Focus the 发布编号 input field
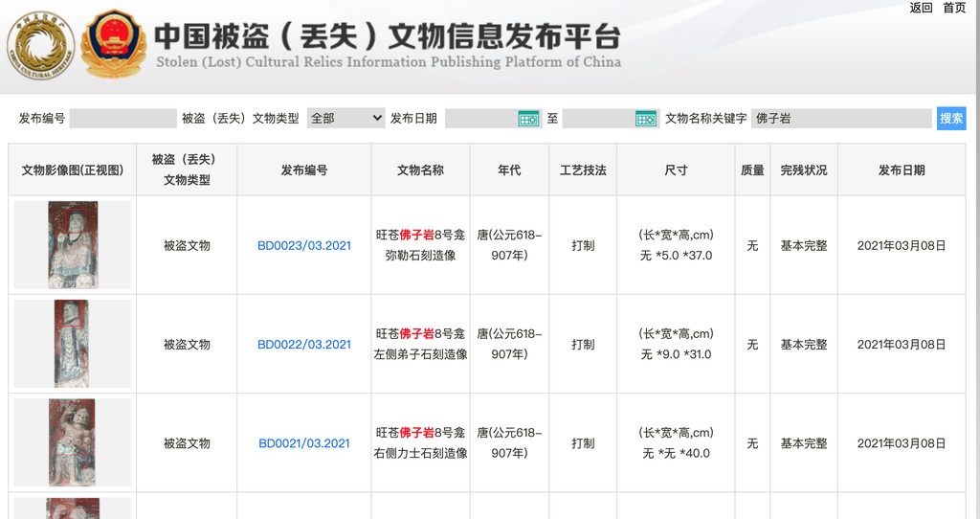Viewport: 980px width, 519px height. 122,119
